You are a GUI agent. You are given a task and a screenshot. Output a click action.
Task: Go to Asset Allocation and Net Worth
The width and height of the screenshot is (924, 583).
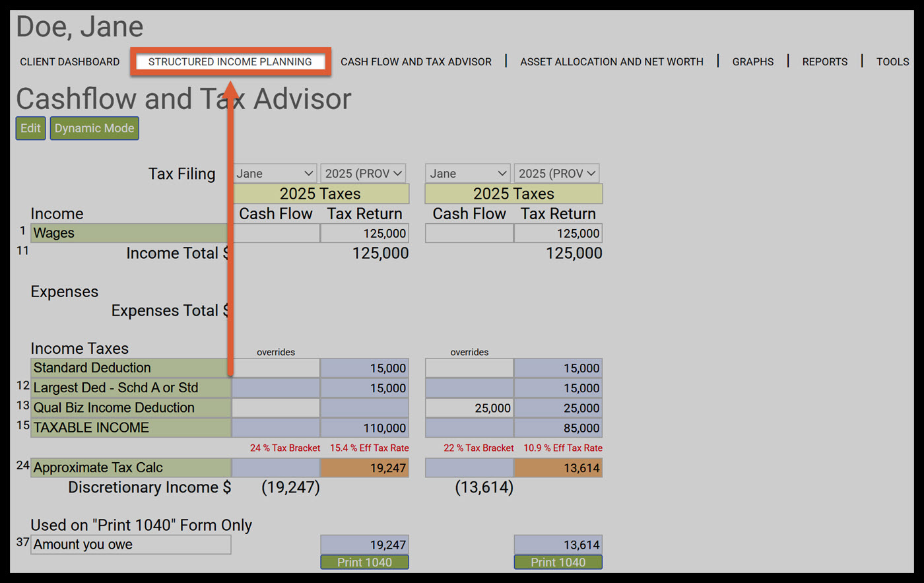tap(612, 61)
